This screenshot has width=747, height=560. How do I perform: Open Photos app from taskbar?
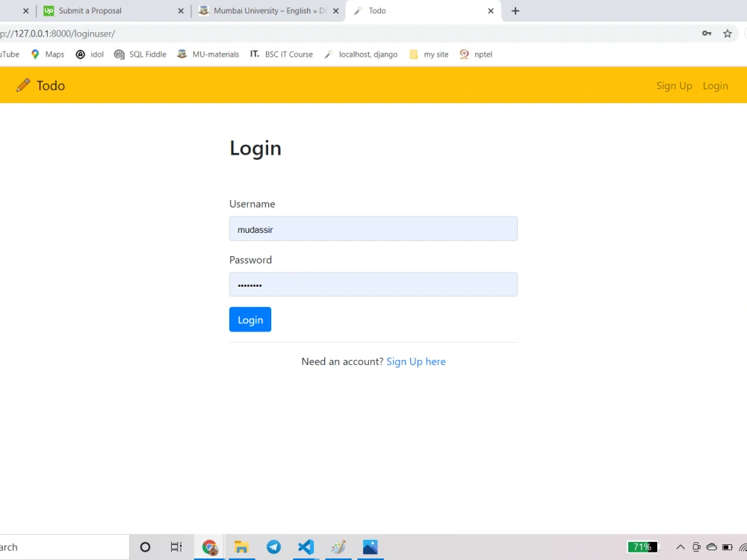(371, 547)
